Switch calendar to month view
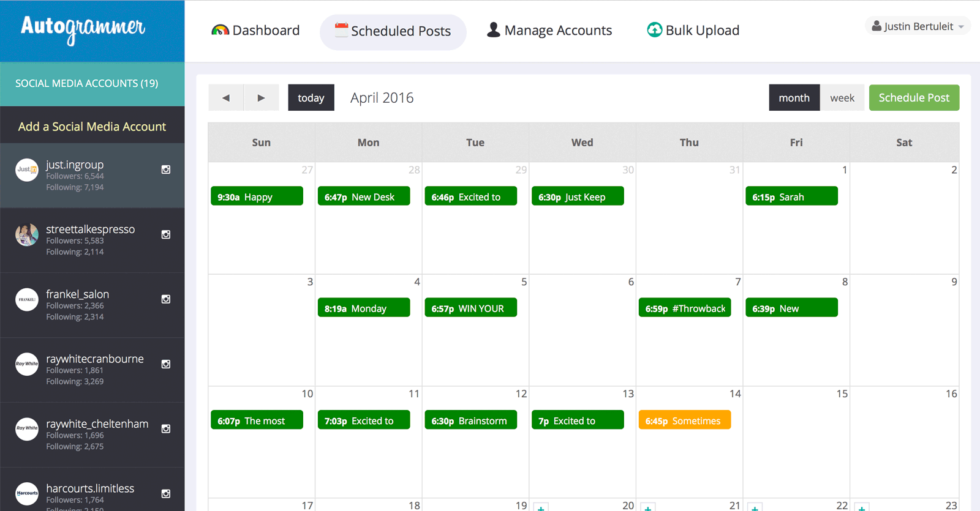The image size is (980, 511). [794, 97]
